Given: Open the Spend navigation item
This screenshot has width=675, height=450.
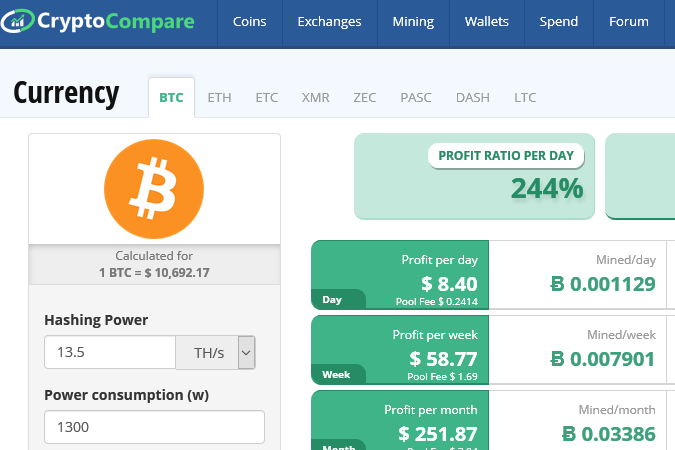Looking at the screenshot, I should [558, 22].
